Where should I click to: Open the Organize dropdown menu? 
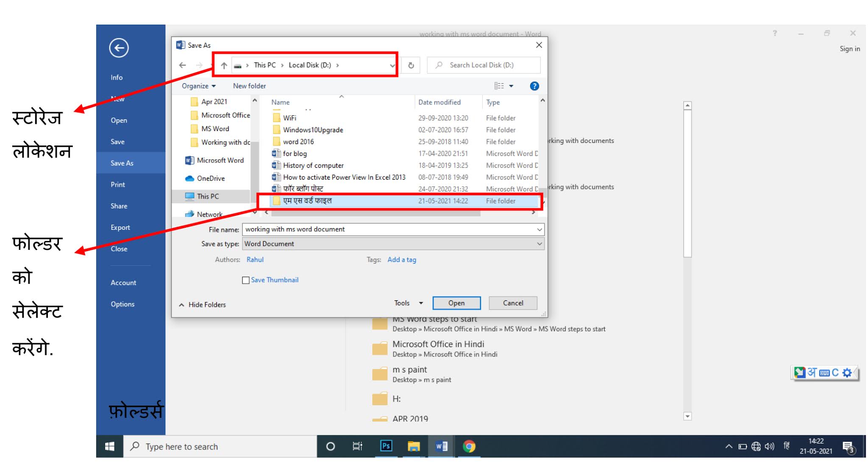198,86
